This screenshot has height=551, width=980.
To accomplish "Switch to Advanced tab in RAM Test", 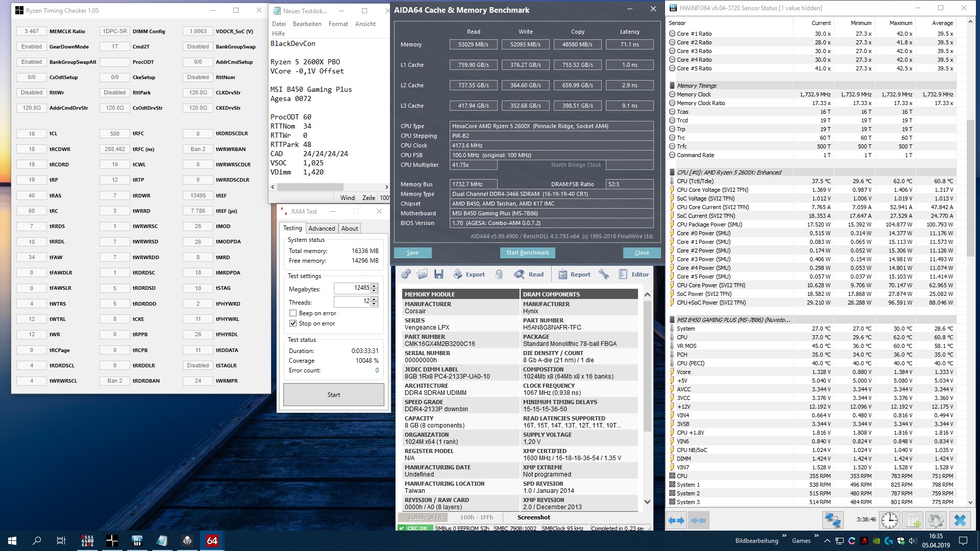I will coord(322,229).
